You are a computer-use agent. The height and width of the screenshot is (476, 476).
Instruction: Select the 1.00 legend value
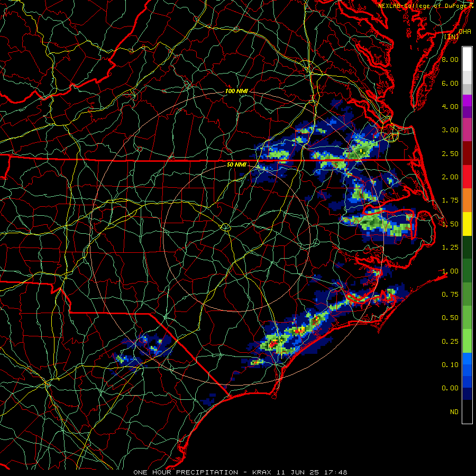(450, 271)
